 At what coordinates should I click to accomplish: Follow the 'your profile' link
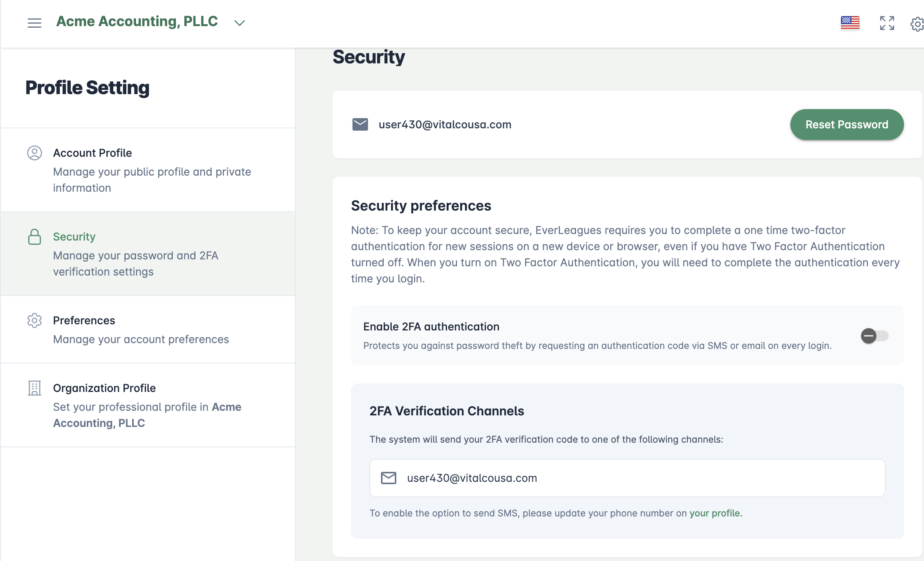(x=715, y=513)
